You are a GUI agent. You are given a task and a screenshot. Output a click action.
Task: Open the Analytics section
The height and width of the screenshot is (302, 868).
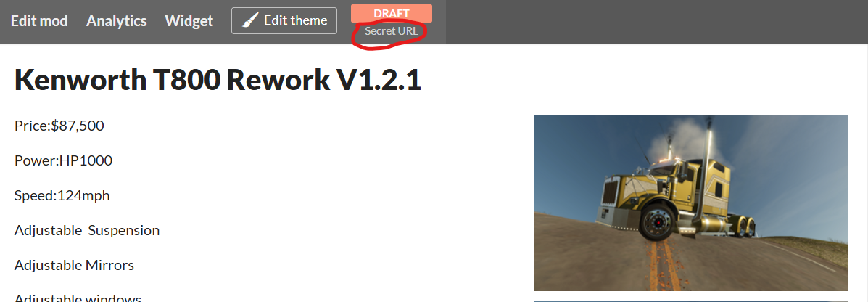(116, 21)
